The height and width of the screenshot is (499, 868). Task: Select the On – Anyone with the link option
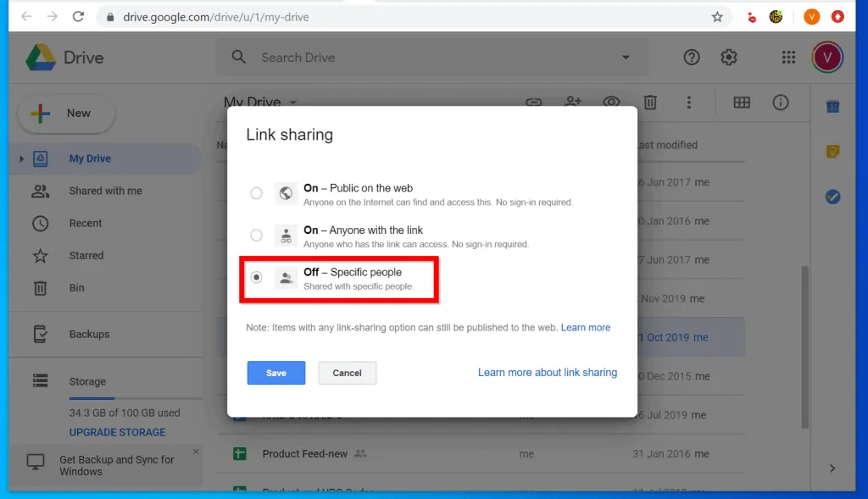click(257, 236)
